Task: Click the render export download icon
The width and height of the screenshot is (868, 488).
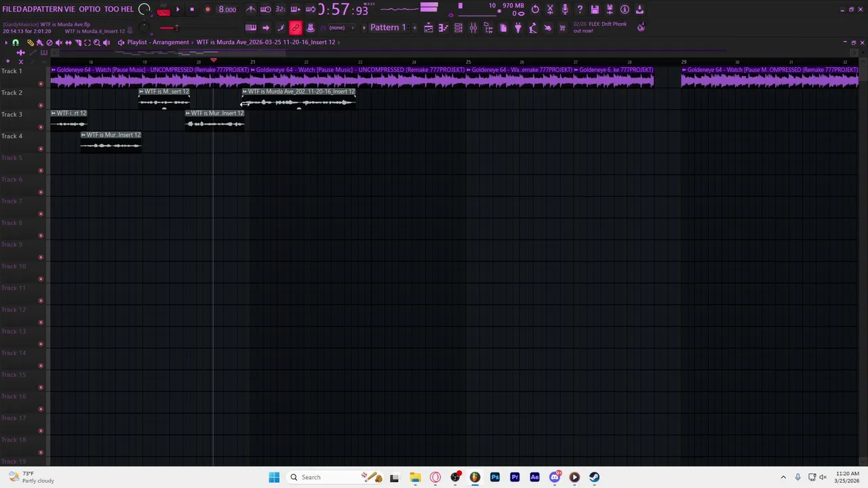Action: (639, 9)
